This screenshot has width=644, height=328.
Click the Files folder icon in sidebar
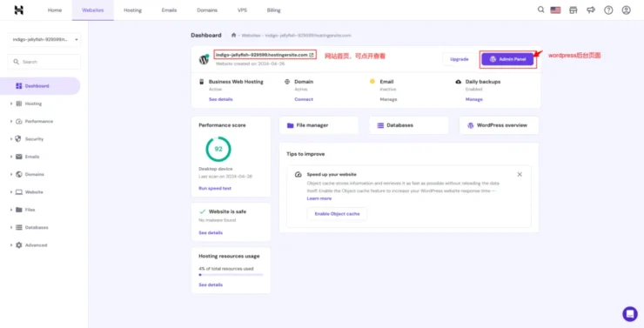point(19,210)
